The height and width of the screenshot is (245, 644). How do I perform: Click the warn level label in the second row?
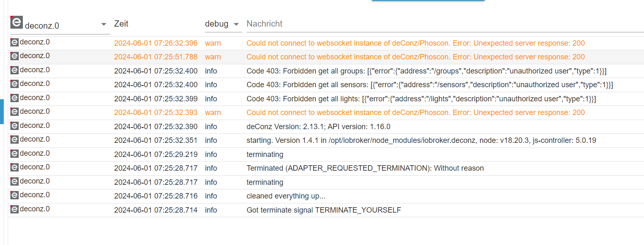[213, 57]
